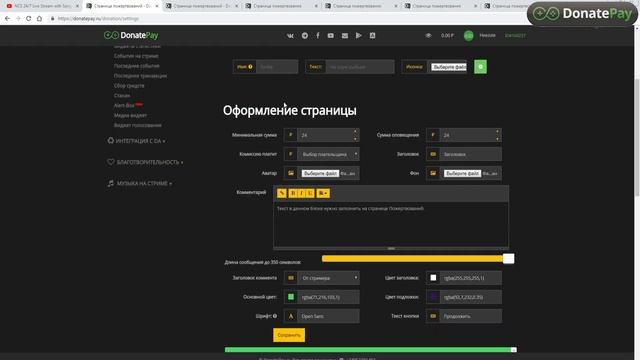This screenshot has height=360, width=640.
Task: Open Медиа виджет in sidebar
Action: pyautogui.click(x=130, y=116)
